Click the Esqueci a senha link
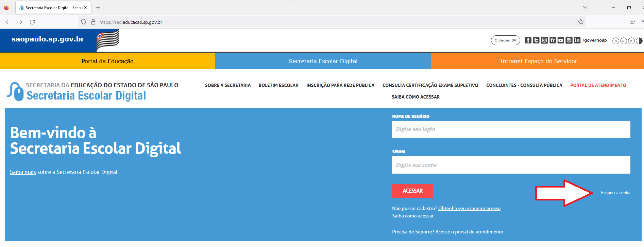Image resolution: width=644 pixels, height=247 pixels. click(x=615, y=193)
